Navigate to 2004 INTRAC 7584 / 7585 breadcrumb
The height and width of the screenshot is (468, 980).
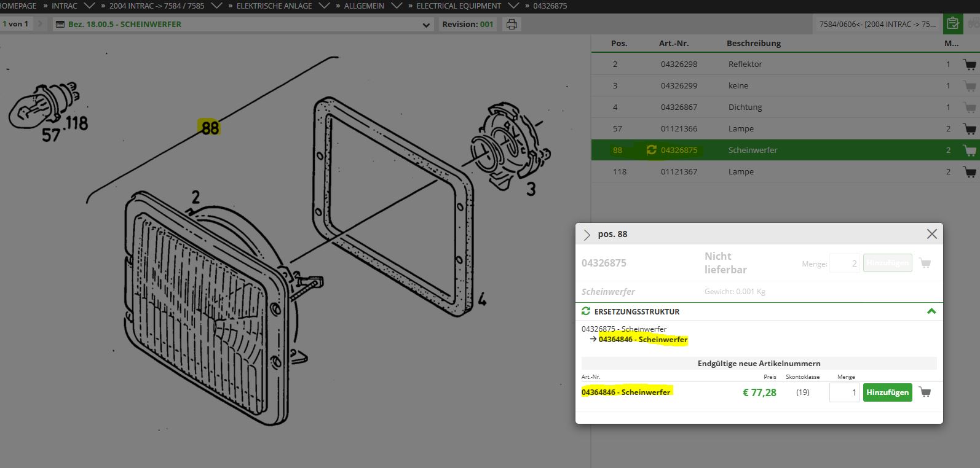coord(156,6)
